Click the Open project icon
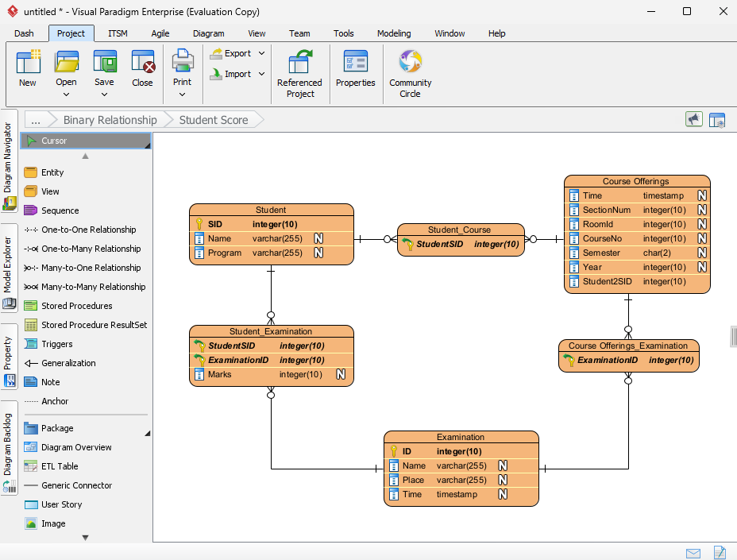Image resolution: width=737 pixels, height=560 pixels. pyautogui.click(x=66, y=62)
